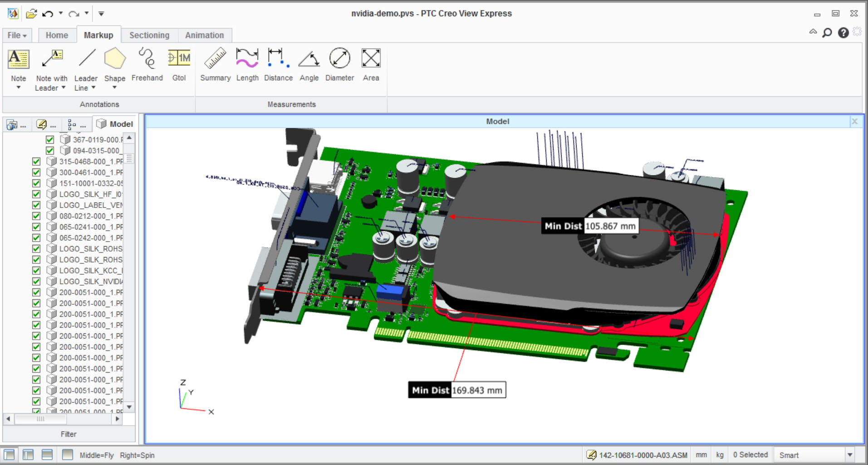Click the tree scroll-down arrow
Viewport: 868px width, 465px height.
click(129, 407)
